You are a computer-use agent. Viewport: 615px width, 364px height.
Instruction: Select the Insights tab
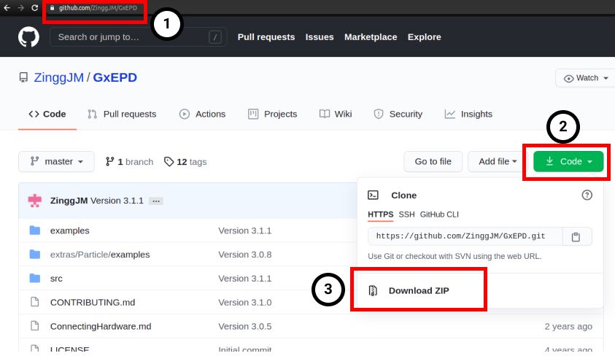click(468, 114)
